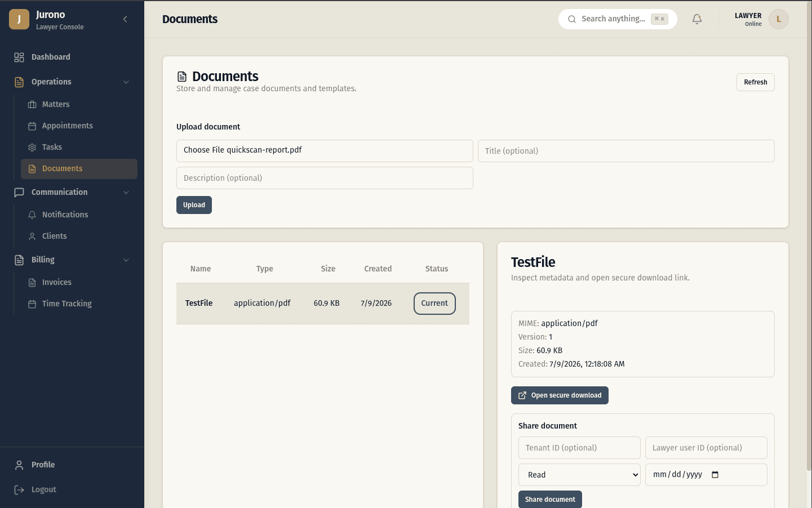Image resolution: width=812 pixels, height=508 pixels.
Task: Open the date picker calendar icon
Action: point(715,475)
